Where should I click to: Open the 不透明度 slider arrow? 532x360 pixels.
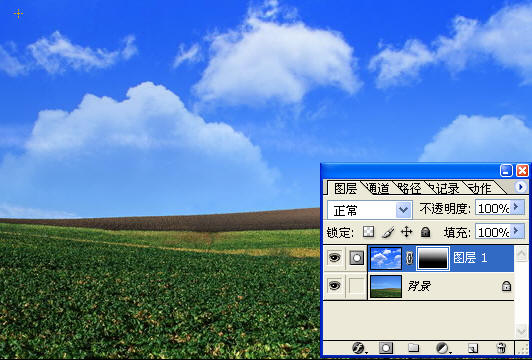[517, 208]
